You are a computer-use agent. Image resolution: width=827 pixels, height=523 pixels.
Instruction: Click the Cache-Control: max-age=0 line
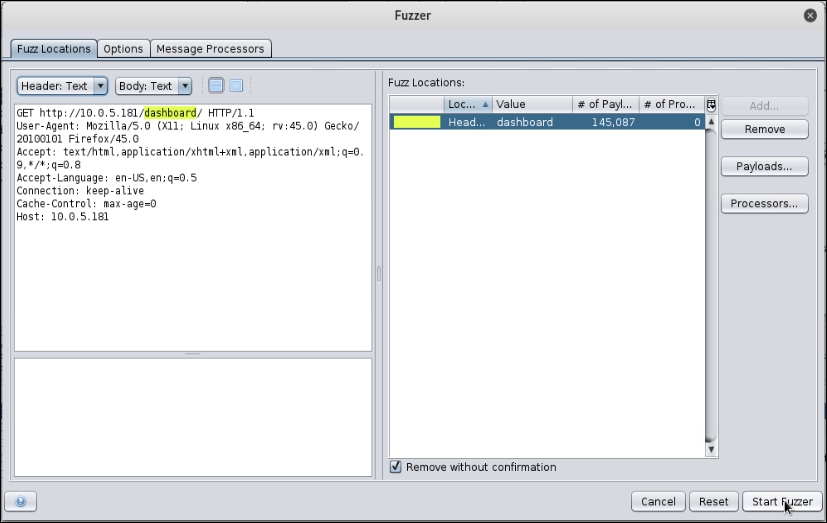tap(86, 204)
